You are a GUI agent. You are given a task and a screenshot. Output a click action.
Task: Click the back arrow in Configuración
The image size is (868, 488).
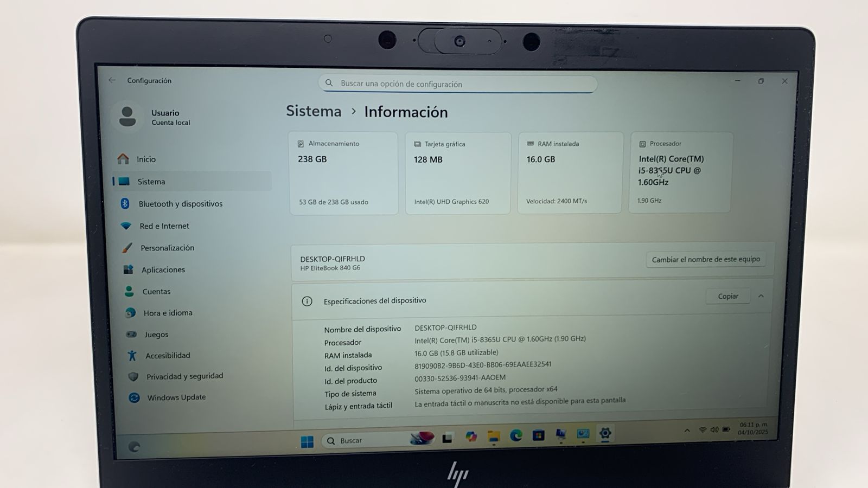point(112,80)
